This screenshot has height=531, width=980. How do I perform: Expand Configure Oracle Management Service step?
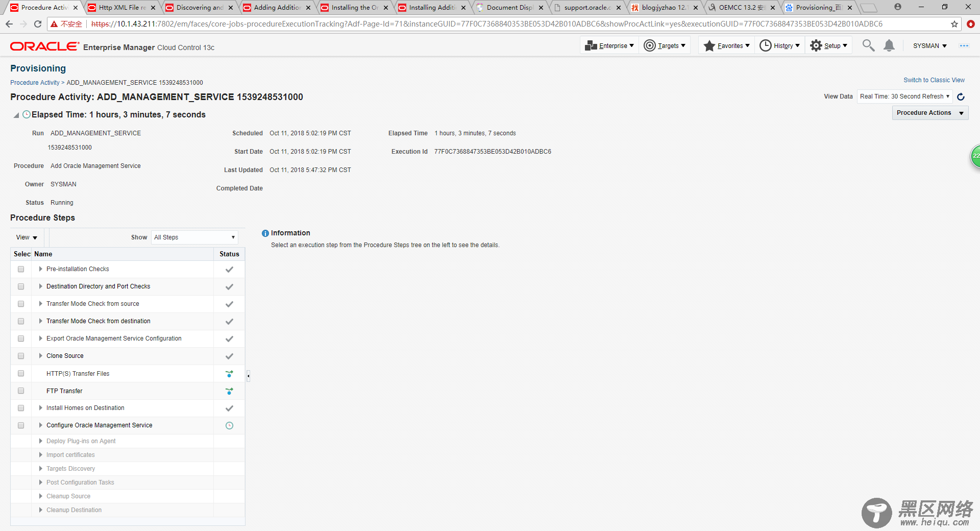40,425
